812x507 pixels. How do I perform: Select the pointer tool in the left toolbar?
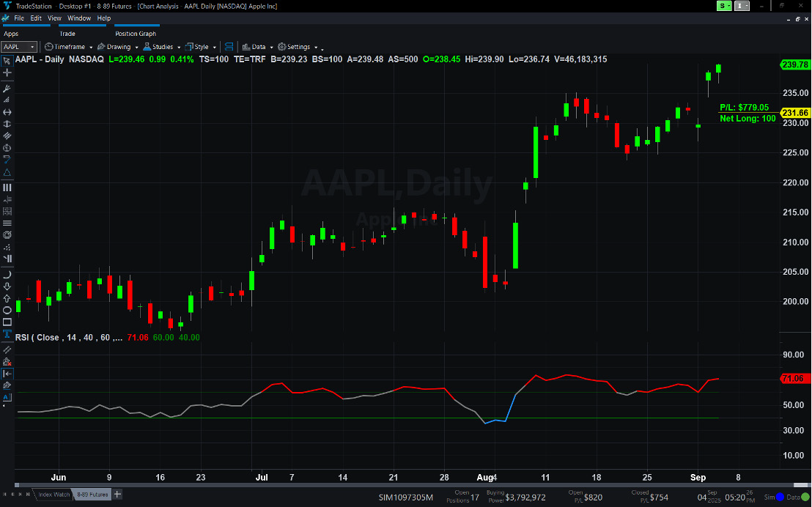point(7,62)
